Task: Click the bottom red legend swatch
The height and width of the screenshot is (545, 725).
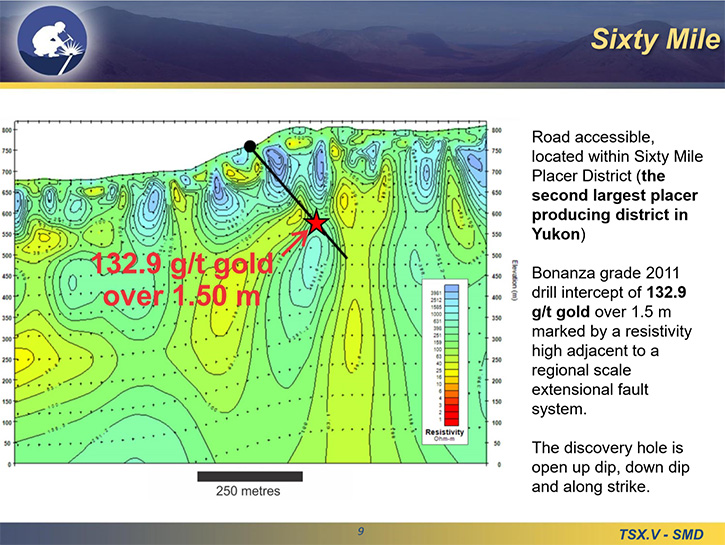Action: pos(452,421)
